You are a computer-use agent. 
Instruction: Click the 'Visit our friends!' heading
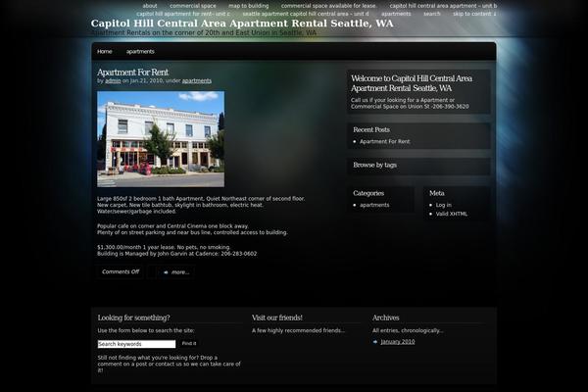click(x=277, y=318)
